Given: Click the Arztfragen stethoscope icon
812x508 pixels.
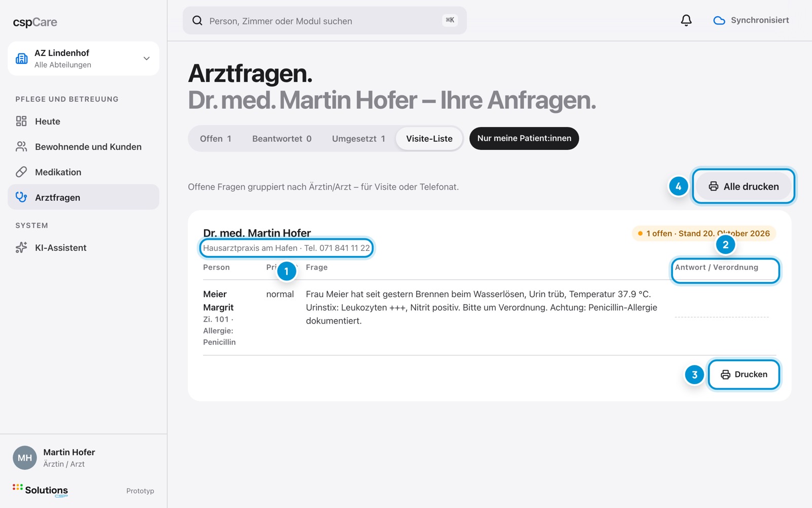Looking at the screenshot, I should coord(21,197).
